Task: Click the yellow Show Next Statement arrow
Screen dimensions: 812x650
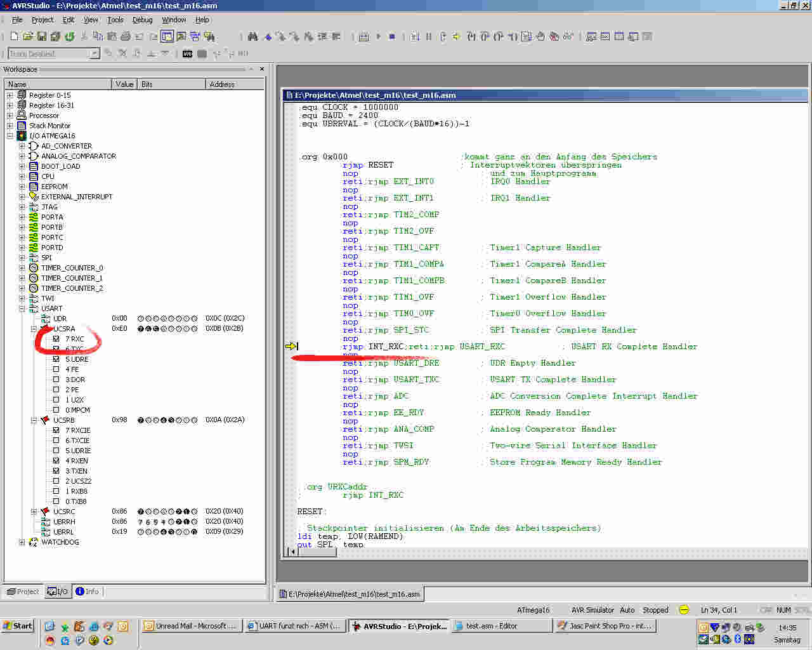Action: click(456, 37)
